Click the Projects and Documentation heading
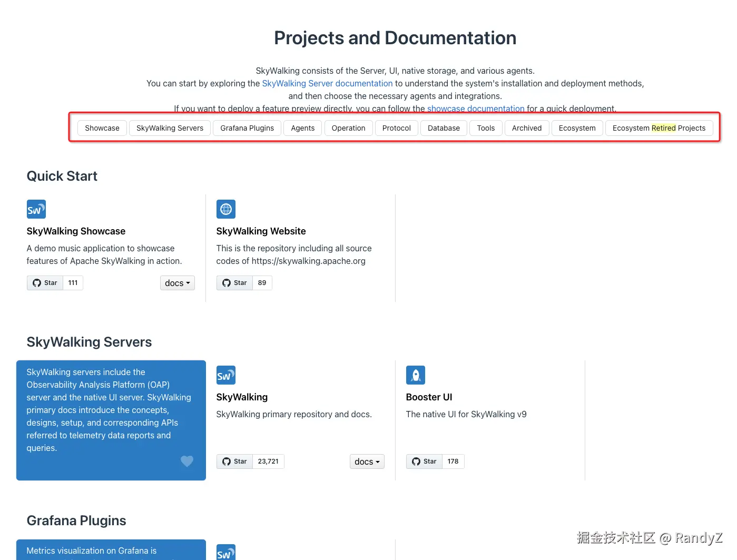The height and width of the screenshot is (560, 737). 395,38
